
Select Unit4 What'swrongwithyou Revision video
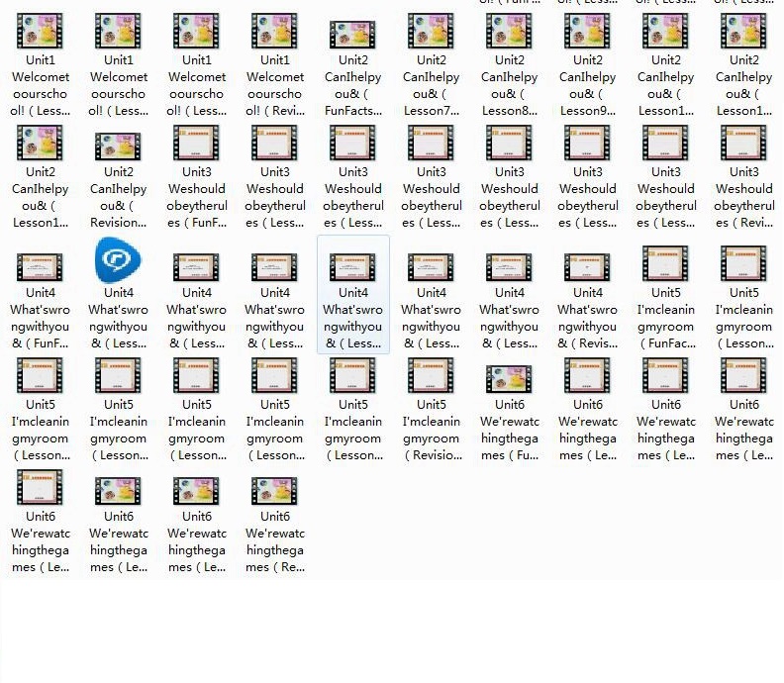pos(588,265)
